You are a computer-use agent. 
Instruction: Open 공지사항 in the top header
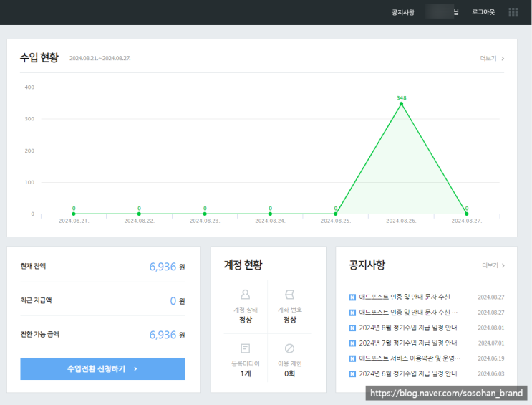(402, 12)
